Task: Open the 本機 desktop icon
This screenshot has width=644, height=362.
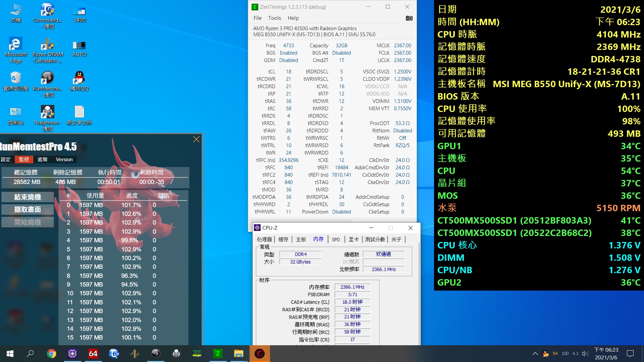Action: [x=16, y=13]
